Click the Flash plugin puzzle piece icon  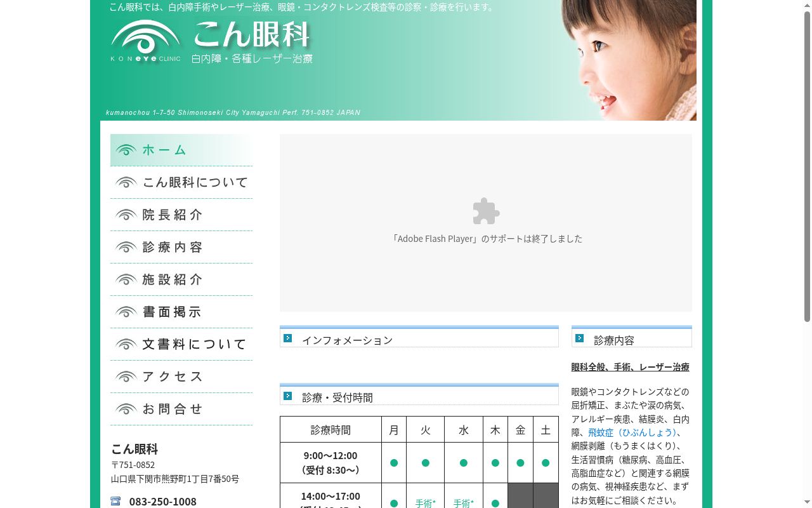pos(486,211)
